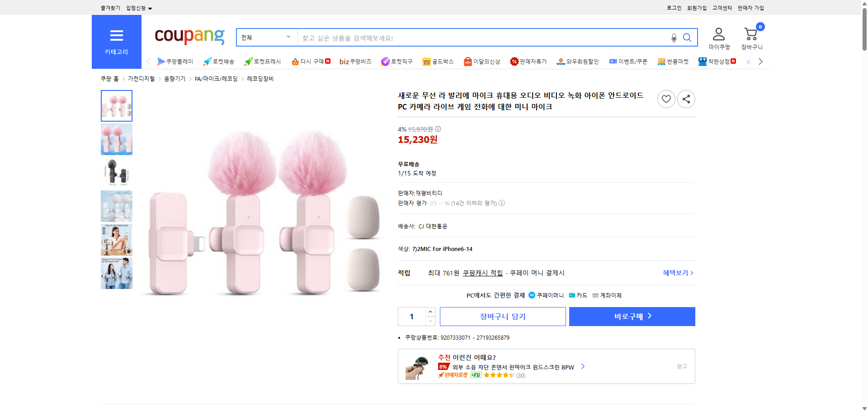
Task: Open the 입점신청 dropdown in the top bar
Action: point(138,8)
